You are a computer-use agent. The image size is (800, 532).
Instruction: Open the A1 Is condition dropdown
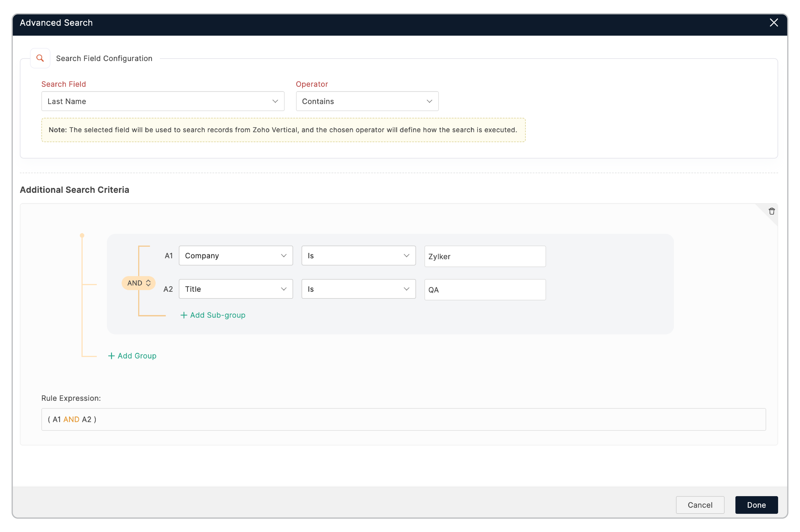(358, 256)
